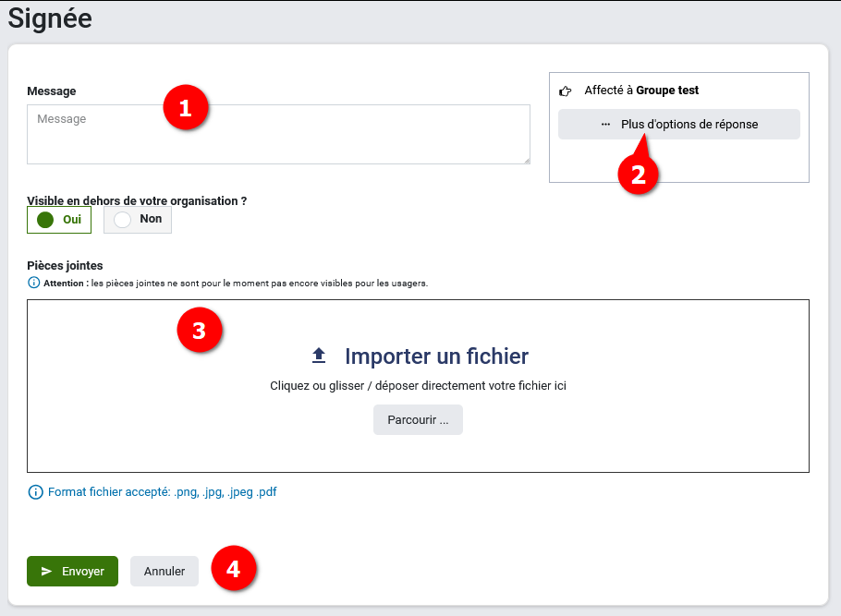Image resolution: width=841 pixels, height=616 pixels.
Task: Click red numbered marker 1
Action: (185, 107)
